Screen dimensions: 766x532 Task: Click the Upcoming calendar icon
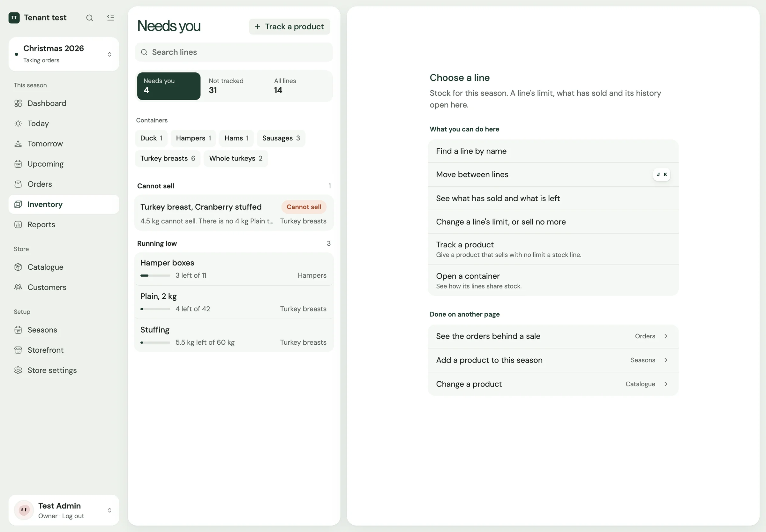pos(18,164)
